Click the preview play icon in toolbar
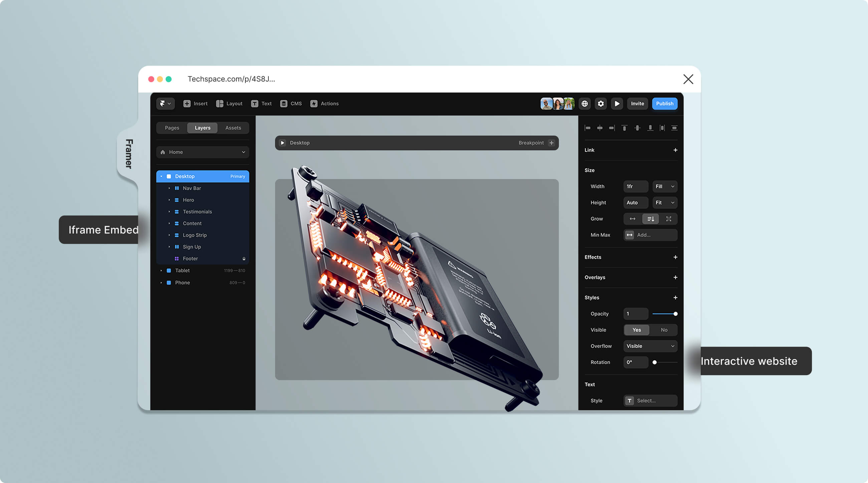Image resolution: width=868 pixels, height=483 pixels. [617, 104]
